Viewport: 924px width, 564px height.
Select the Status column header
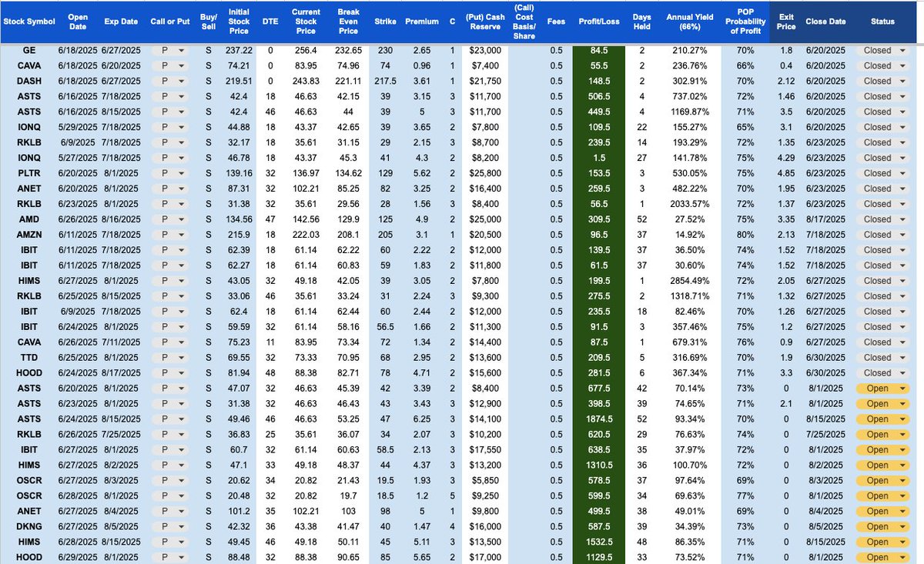pyautogui.click(x=882, y=22)
